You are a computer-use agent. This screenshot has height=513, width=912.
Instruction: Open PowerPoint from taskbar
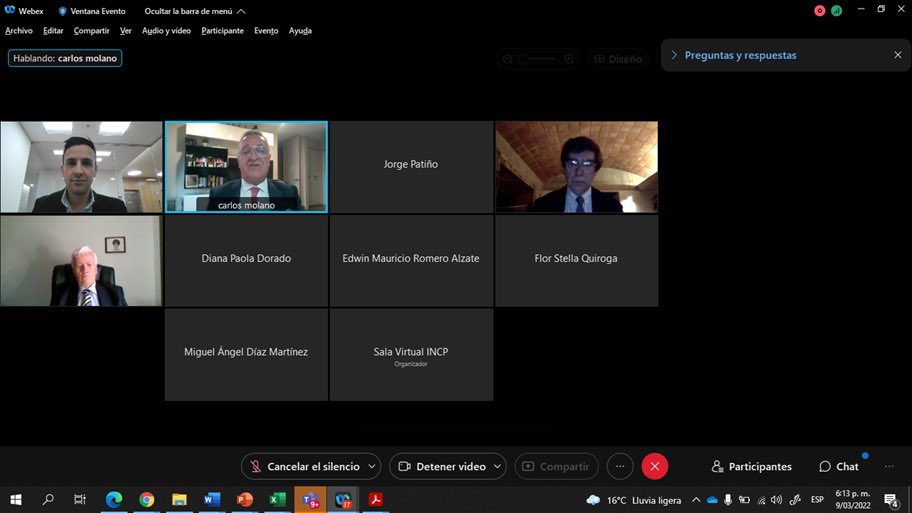pyautogui.click(x=244, y=500)
